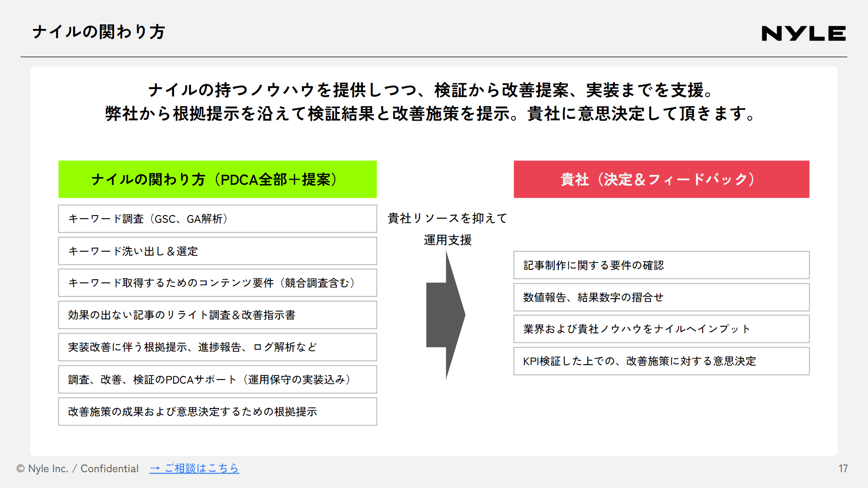Select the box 数値報告、結果数字の摺合せ
The height and width of the screenshot is (488, 868).
tap(661, 297)
